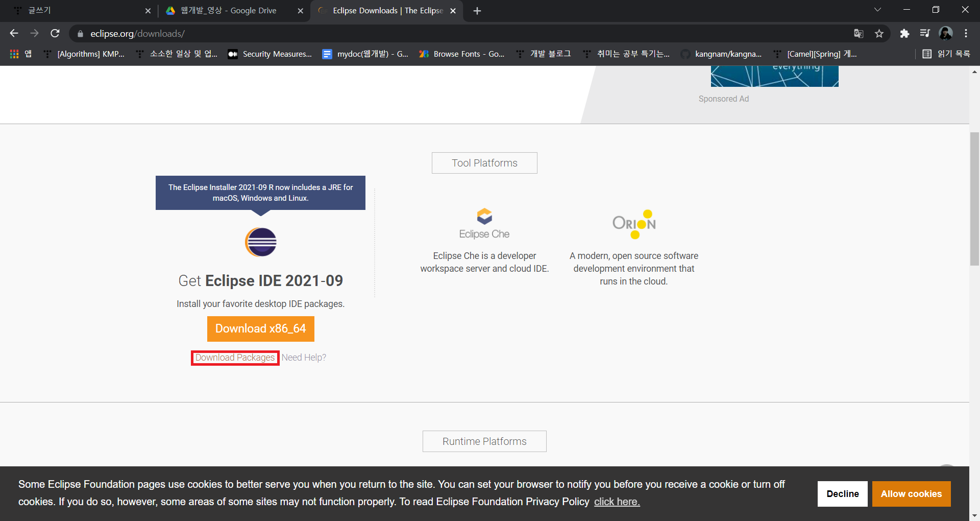The width and height of the screenshot is (980, 521).
Task: Open the 개발 블로그 bookmark
Action: [x=543, y=54]
